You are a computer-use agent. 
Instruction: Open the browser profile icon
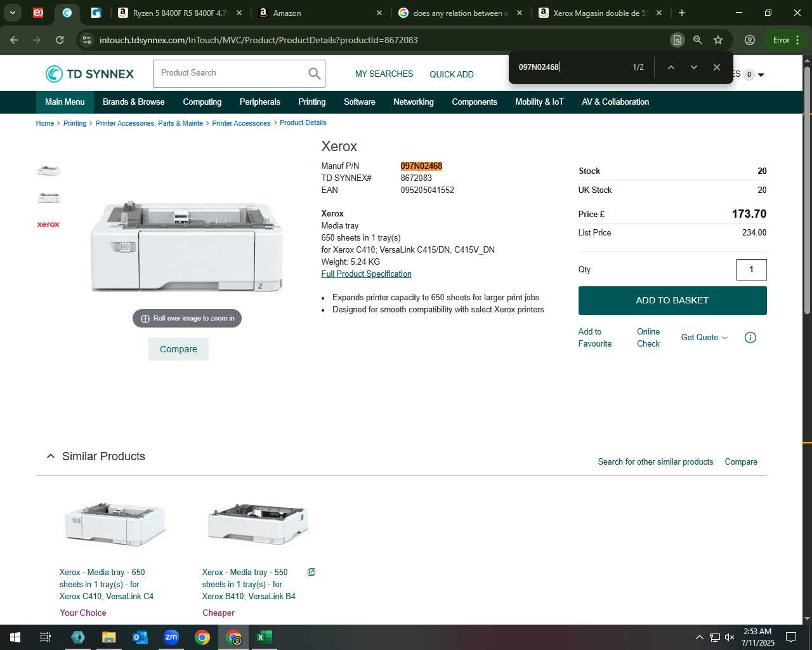(749, 40)
